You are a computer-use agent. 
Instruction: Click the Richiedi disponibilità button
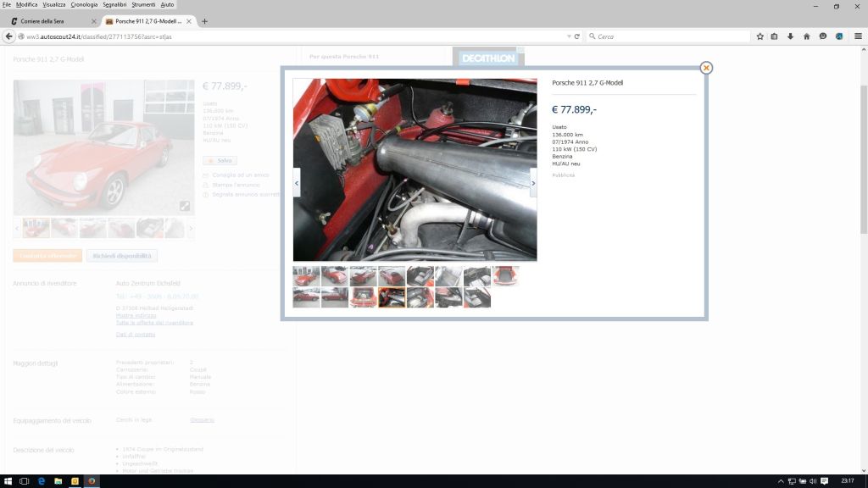(x=122, y=256)
